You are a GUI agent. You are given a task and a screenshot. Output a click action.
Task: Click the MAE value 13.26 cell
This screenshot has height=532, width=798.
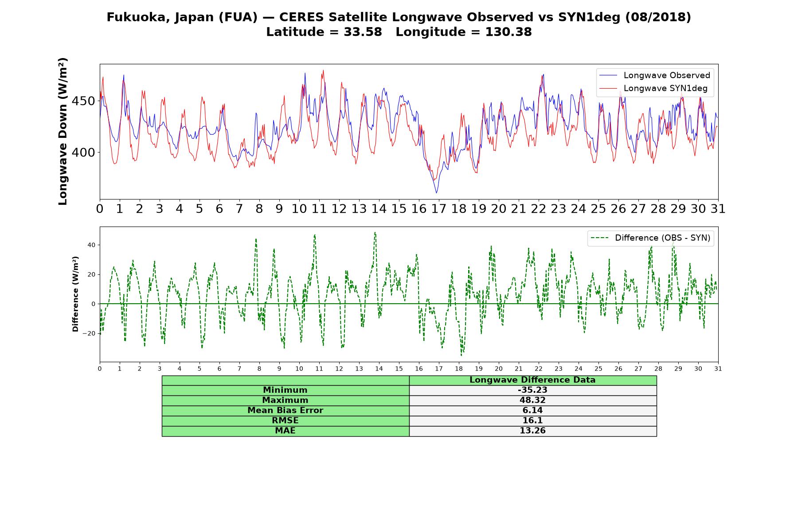(533, 431)
